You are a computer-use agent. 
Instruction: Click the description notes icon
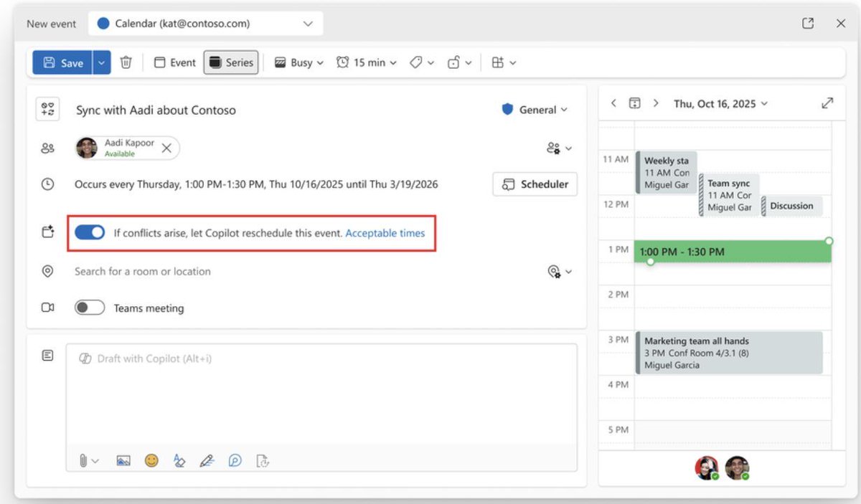(x=48, y=356)
